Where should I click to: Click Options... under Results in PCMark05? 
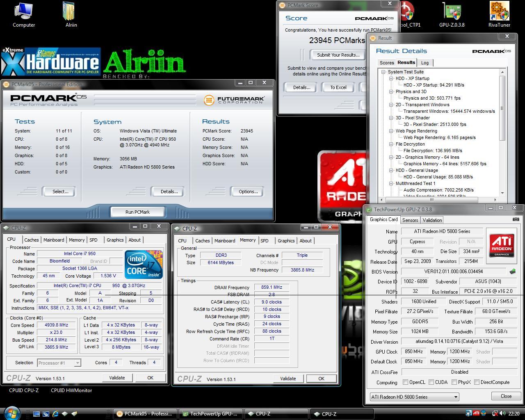coord(248,192)
